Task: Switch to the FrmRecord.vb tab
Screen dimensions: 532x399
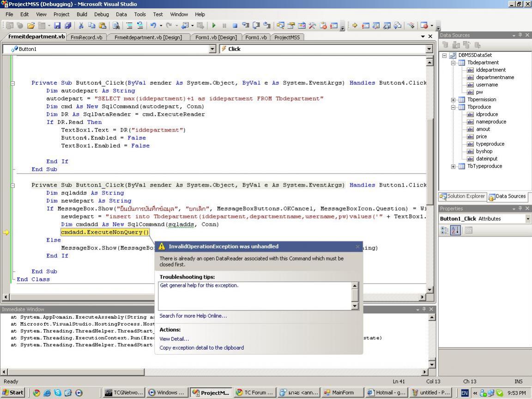Action: click(x=86, y=37)
